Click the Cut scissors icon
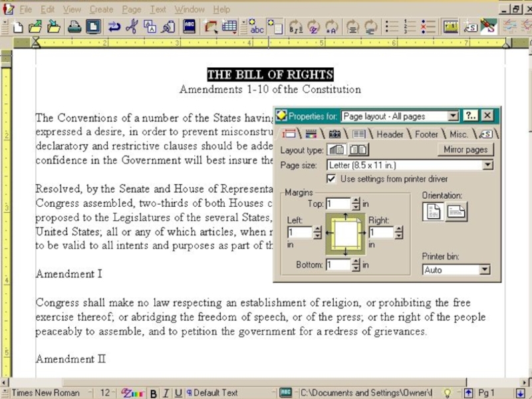 [x=132, y=27]
